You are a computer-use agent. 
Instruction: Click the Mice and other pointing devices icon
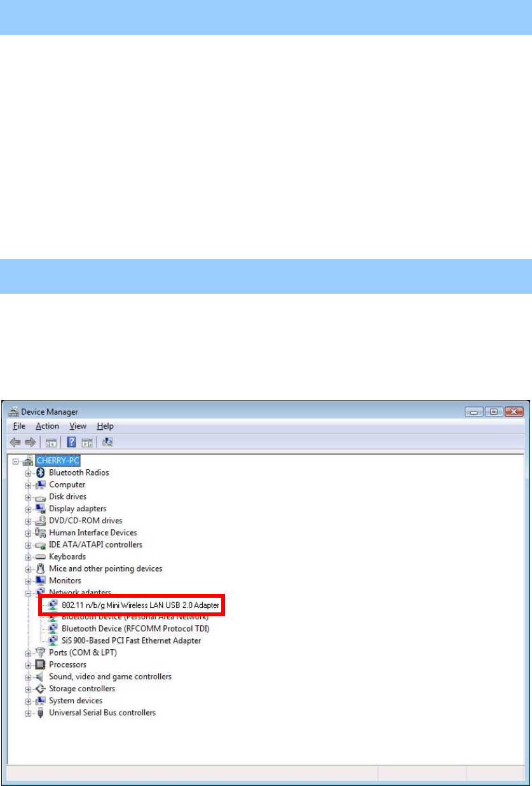click(41, 569)
